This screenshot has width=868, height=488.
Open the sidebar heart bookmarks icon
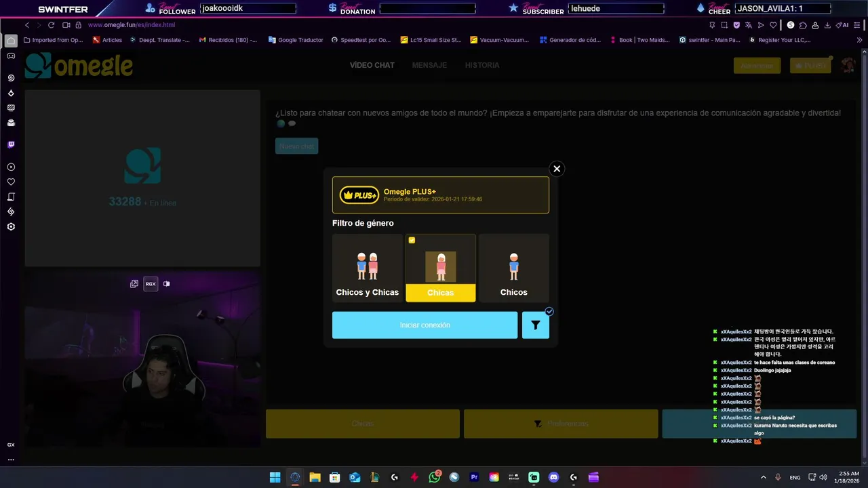click(x=11, y=182)
